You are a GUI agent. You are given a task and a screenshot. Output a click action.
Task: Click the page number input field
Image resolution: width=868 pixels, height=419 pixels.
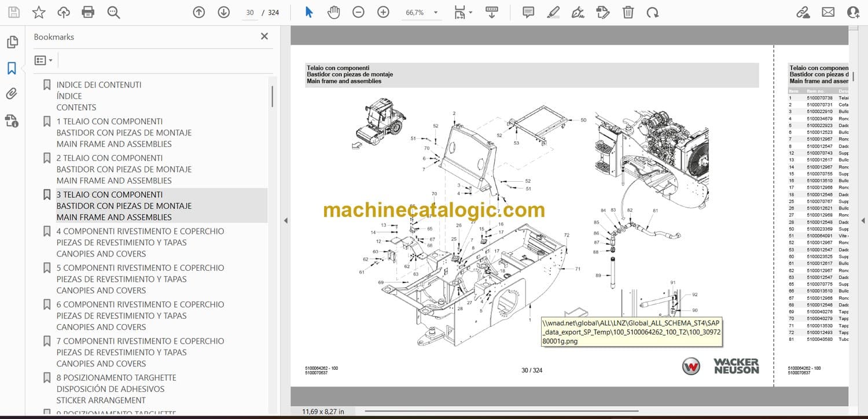click(x=249, y=13)
